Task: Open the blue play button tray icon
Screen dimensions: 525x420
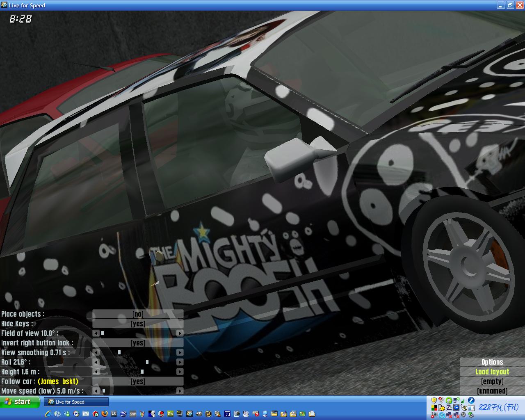Action: pyautogui.click(x=456, y=408)
